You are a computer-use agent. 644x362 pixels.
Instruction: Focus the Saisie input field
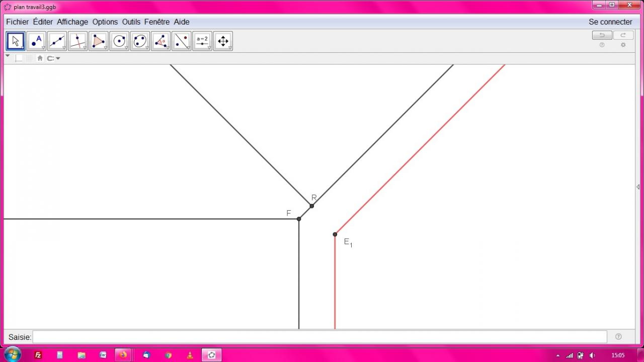320,337
